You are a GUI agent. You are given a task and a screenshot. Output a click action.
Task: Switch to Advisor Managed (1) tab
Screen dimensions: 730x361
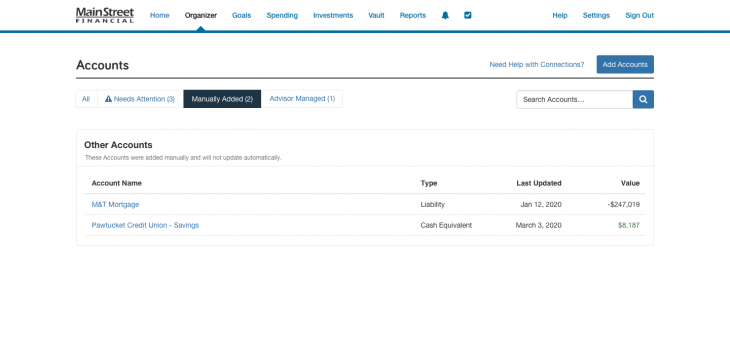pos(302,99)
